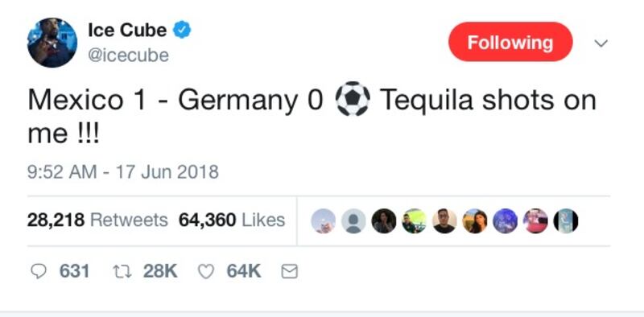The height and width of the screenshot is (317, 644).
Task: Open the 9:52 AM timestamp link
Action: [123, 171]
